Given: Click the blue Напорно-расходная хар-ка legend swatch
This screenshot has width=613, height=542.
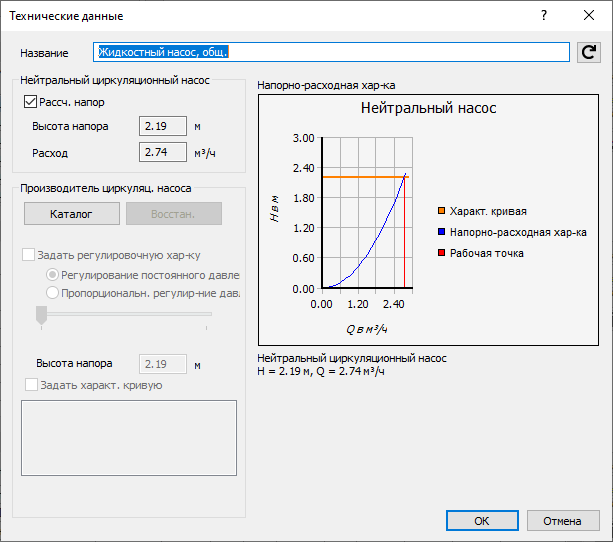Looking at the screenshot, I should coord(441,232).
